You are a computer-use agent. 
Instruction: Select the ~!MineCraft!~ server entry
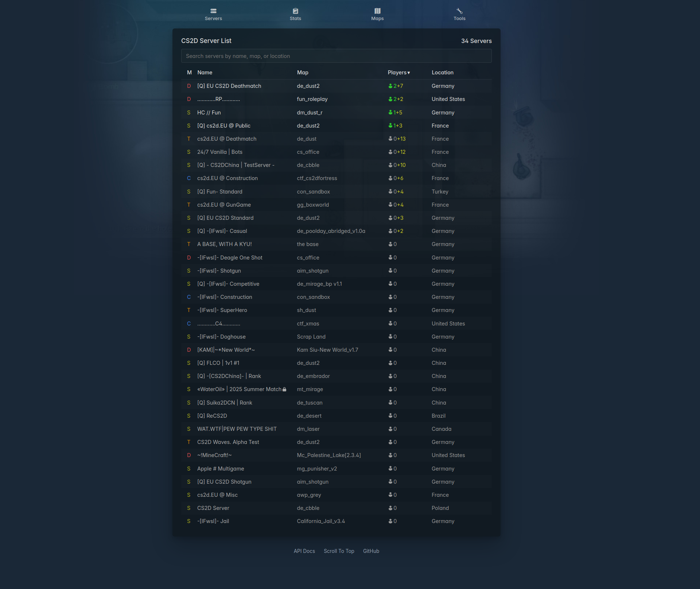tap(214, 455)
